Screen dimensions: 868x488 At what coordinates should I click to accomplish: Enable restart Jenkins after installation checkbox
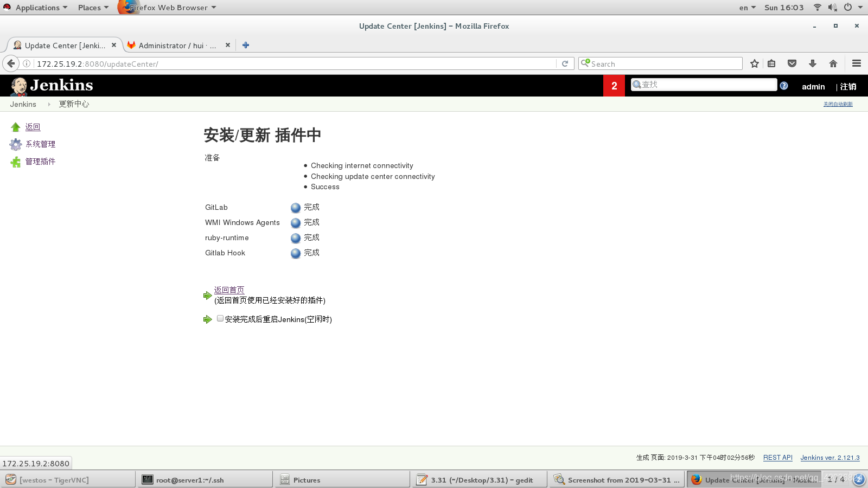(x=220, y=318)
